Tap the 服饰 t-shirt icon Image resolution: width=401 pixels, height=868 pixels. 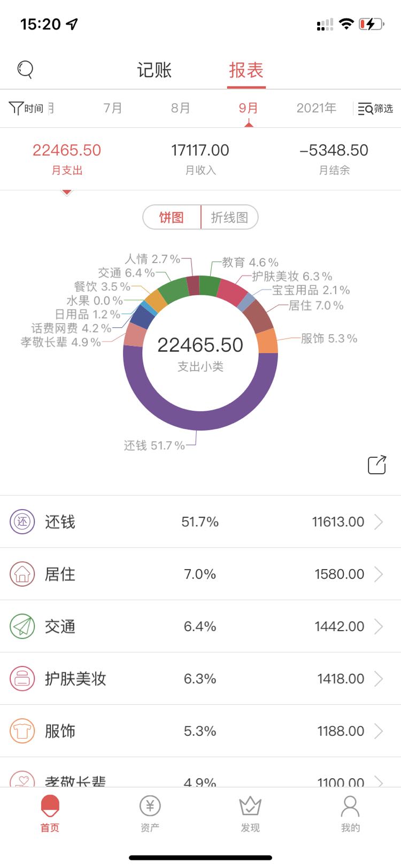[x=22, y=731]
